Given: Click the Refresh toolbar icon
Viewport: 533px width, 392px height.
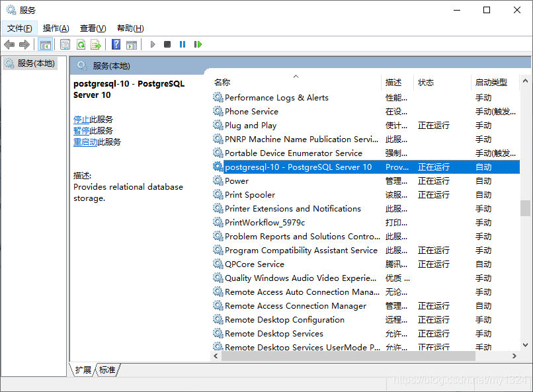Looking at the screenshot, I should [x=81, y=44].
